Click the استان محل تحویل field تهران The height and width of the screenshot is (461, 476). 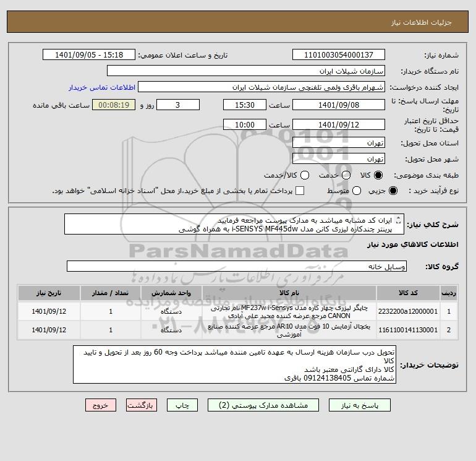point(339,142)
